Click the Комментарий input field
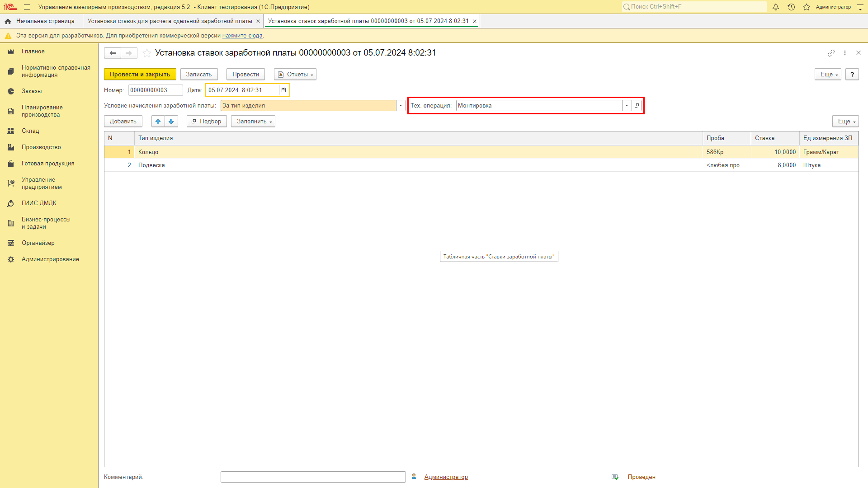Image resolution: width=868 pixels, height=488 pixels. (313, 477)
